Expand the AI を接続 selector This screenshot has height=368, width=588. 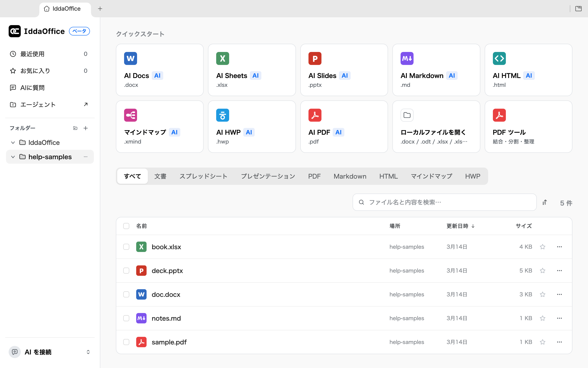(50, 352)
